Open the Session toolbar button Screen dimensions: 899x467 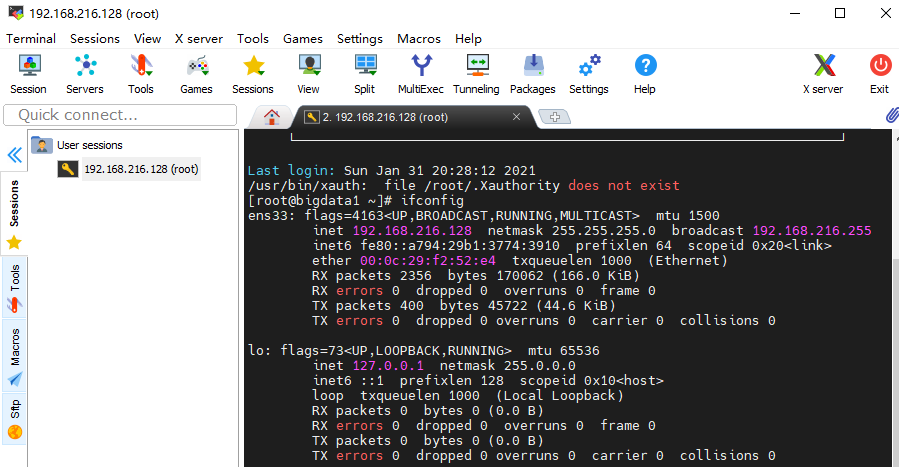point(29,74)
